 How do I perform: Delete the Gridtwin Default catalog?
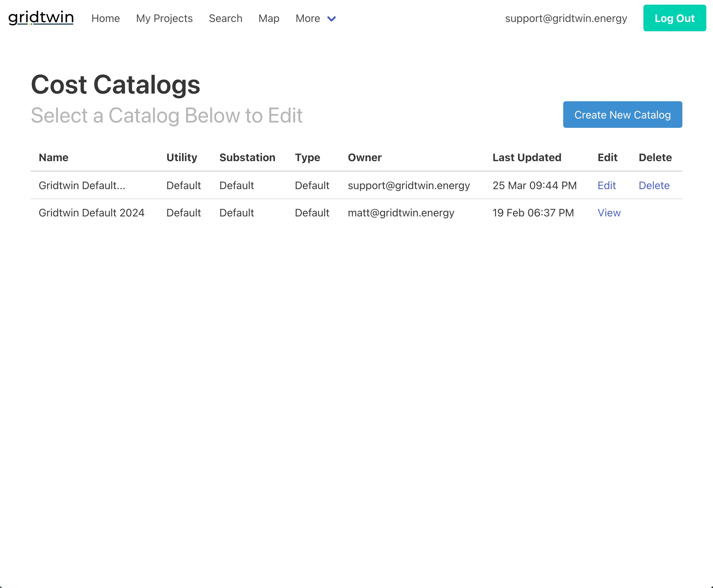click(x=654, y=185)
